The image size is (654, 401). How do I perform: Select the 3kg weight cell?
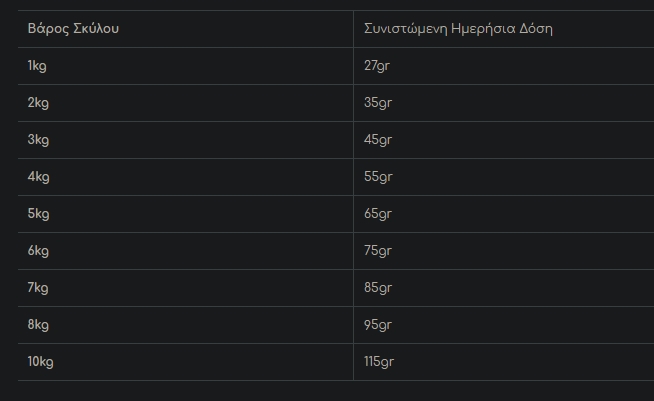pos(38,139)
